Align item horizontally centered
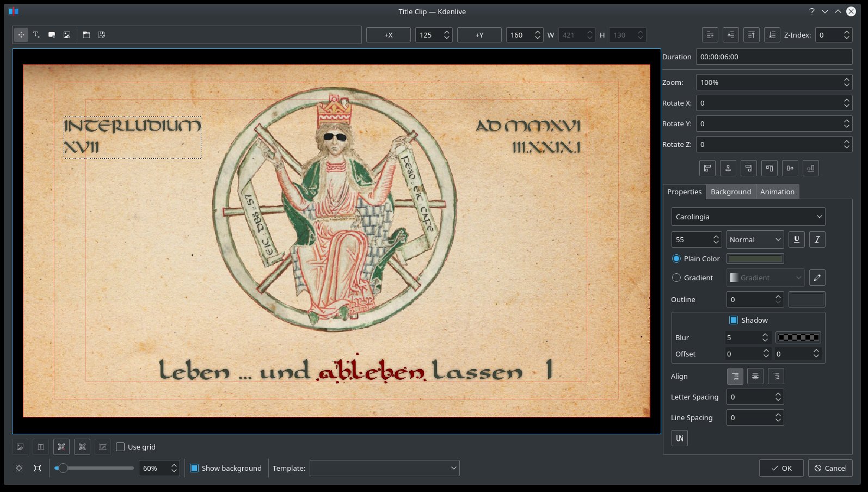This screenshot has width=868, height=492. [728, 168]
